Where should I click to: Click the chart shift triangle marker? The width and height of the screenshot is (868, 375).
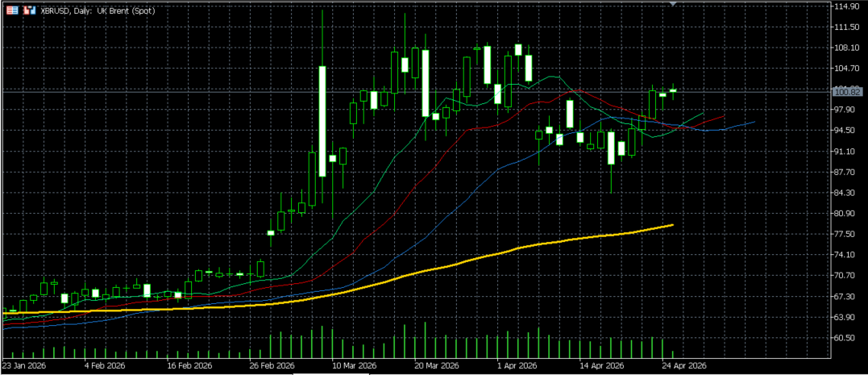click(673, 4)
